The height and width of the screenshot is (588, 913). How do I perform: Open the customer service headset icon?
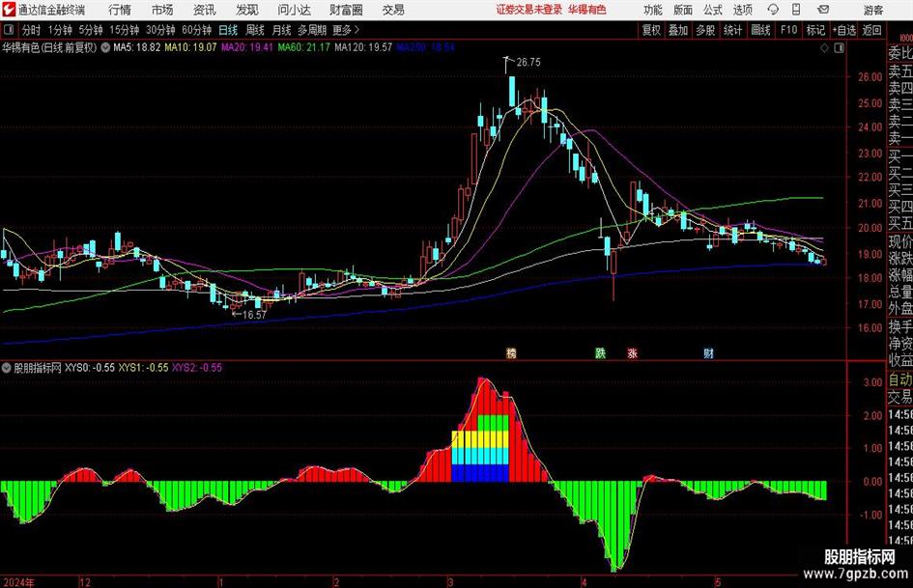pos(773,10)
